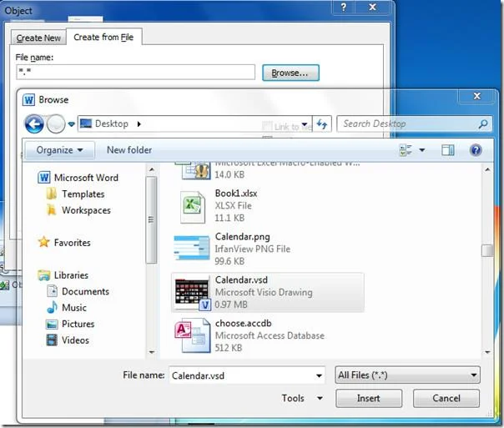The height and width of the screenshot is (428, 504).
Task: Toggle the preview pane icon
Action: pyautogui.click(x=448, y=150)
